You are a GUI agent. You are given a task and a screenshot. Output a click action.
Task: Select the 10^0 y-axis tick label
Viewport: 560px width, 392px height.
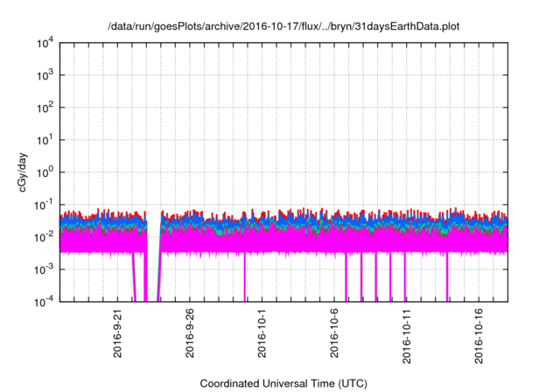click(45, 171)
